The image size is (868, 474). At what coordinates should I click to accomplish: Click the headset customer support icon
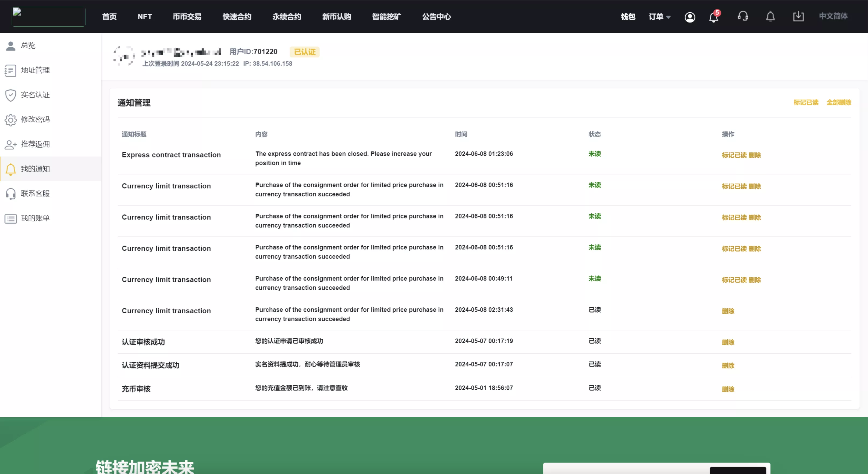[743, 16]
